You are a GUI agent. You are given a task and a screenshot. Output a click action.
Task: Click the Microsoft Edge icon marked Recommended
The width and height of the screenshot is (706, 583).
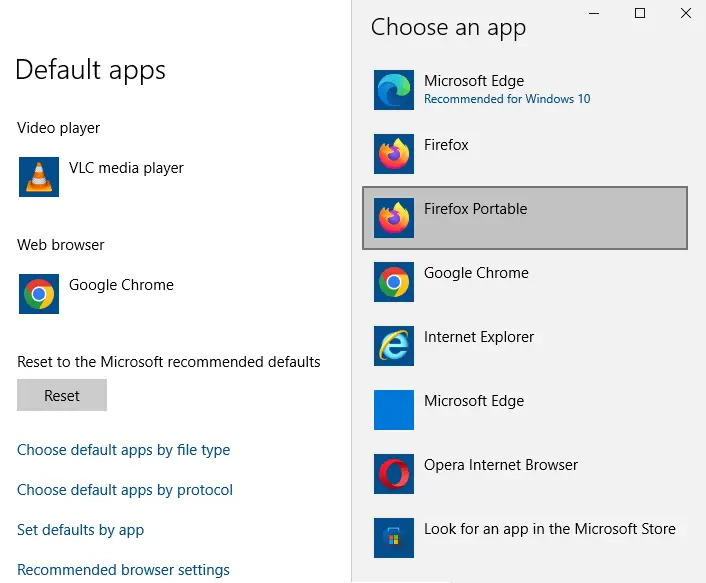point(394,90)
